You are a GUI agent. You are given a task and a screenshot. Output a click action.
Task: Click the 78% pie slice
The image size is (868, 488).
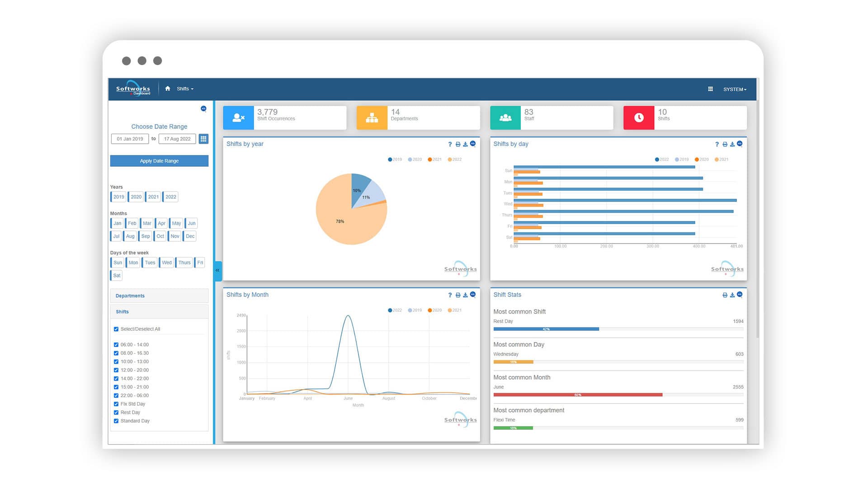tap(340, 221)
